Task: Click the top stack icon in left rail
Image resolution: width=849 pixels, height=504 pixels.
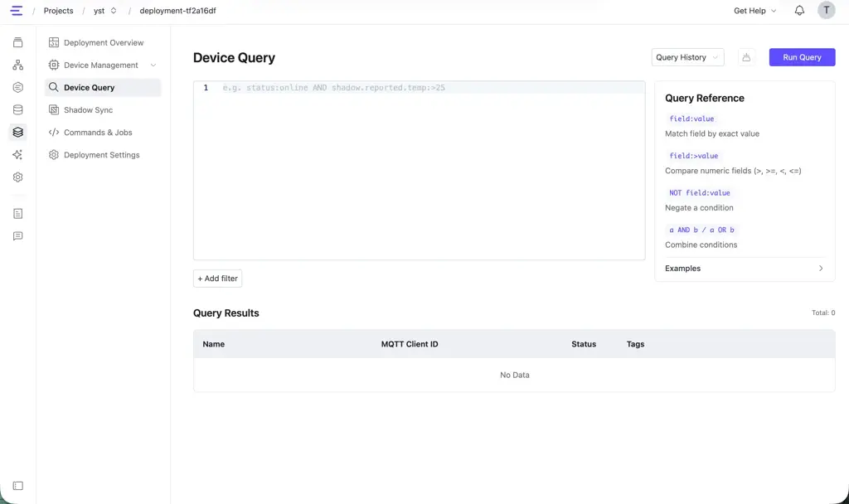Action: pyautogui.click(x=18, y=42)
